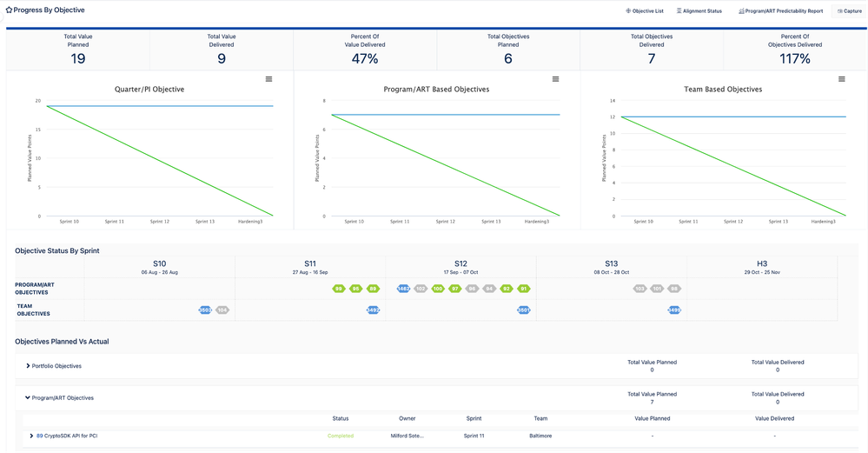The width and height of the screenshot is (868, 453).
Task: Open the Team Based Objectives chart menu icon
Action: tap(842, 79)
